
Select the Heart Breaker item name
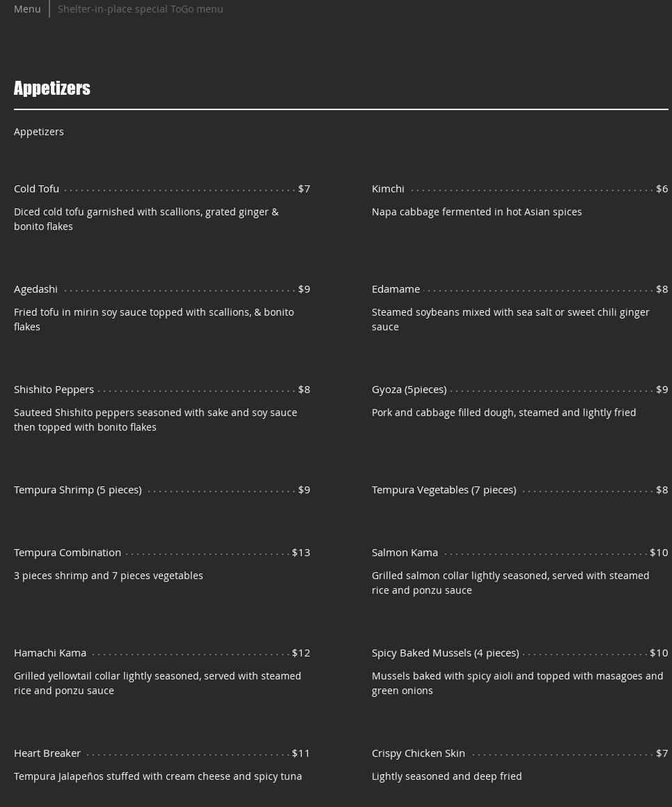click(x=47, y=753)
